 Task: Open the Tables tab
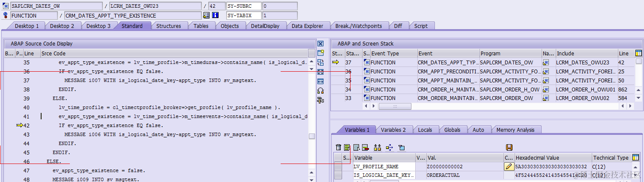tap(201, 26)
